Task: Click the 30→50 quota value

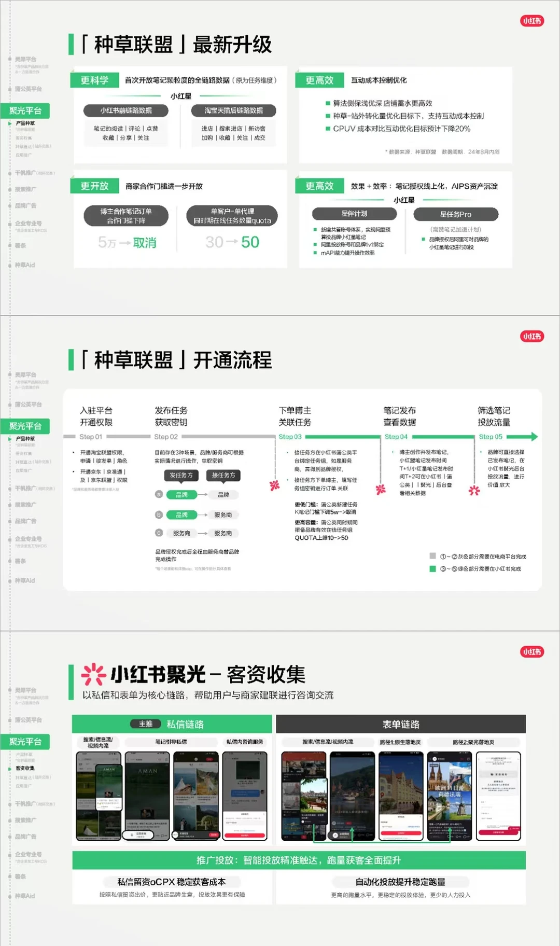Action: tap(232, 242)
